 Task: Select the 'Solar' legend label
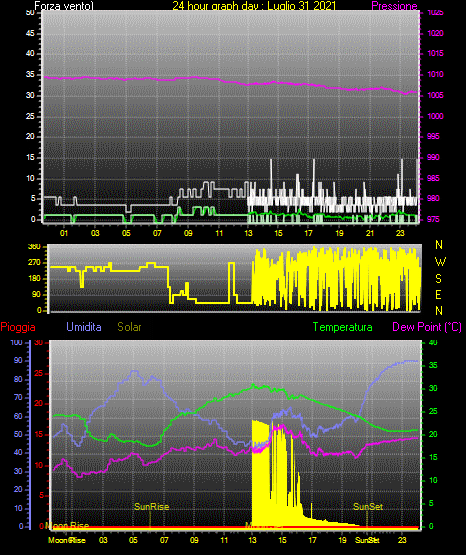129,327
